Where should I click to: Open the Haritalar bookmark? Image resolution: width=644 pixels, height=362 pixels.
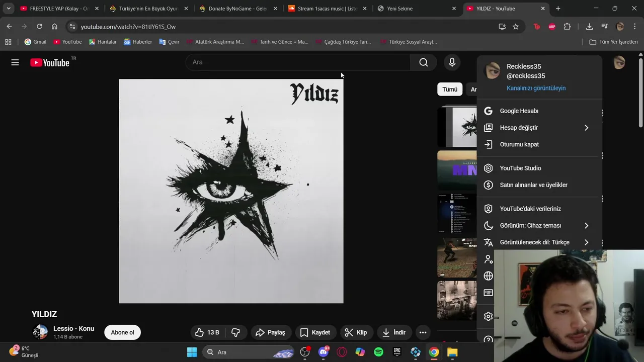pos(103,42)
